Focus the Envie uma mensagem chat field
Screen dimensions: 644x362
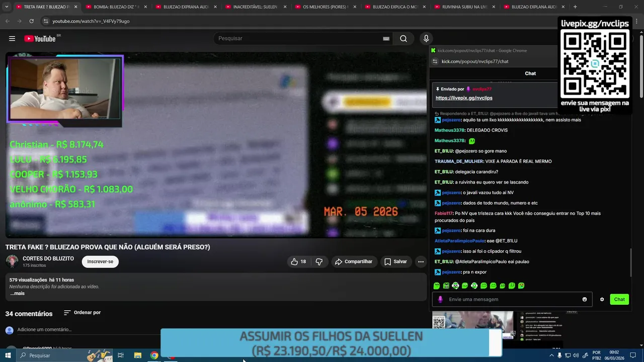pos(512,299)
